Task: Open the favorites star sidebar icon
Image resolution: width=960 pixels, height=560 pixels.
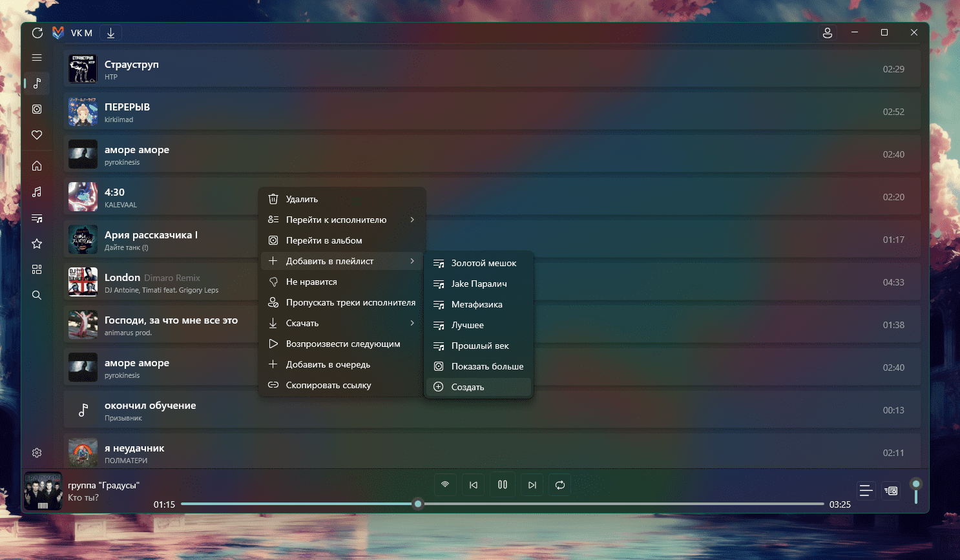Action: [x=37, y=244]
